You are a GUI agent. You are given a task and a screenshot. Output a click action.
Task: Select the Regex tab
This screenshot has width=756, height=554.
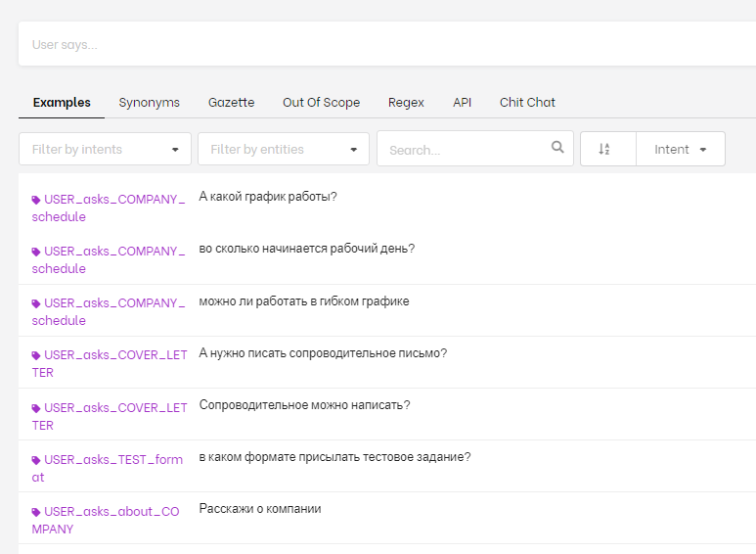click(406, 103)
